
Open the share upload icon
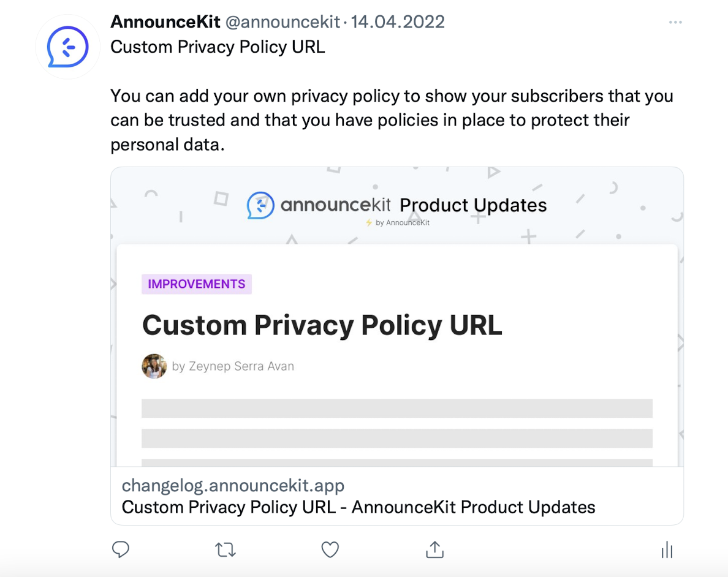coord(434,549)
